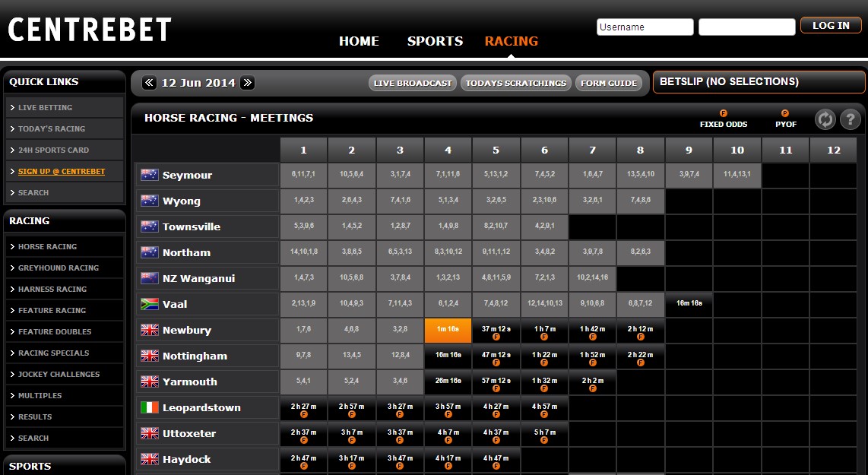Open Harness Racing in the sidebar
Screen dimensions: 868x475
pos(64,289)
